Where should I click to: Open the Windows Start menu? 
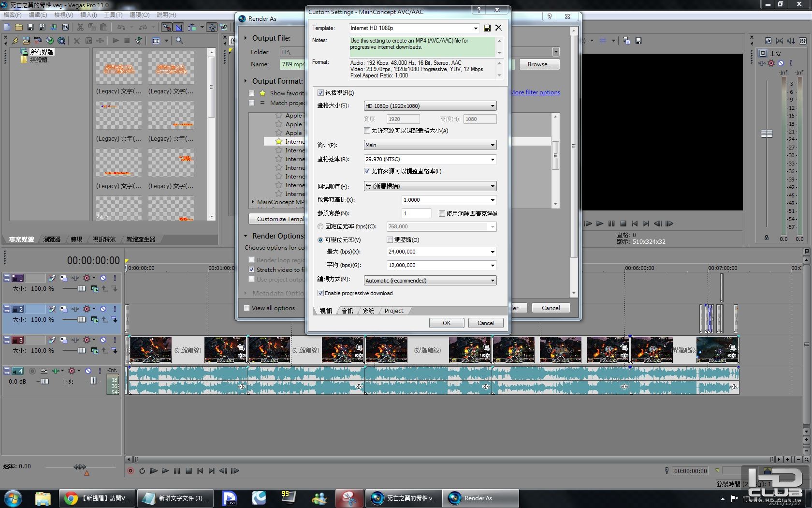pyautogui.click(x=13, y=498)
